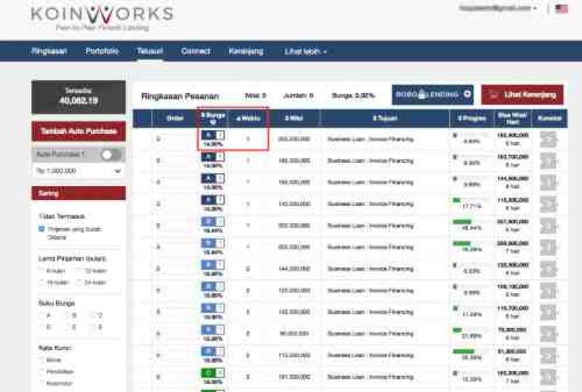Screen dimensions: 582x392
Task: Click the red Saring filter button
Action: (79, 193)
